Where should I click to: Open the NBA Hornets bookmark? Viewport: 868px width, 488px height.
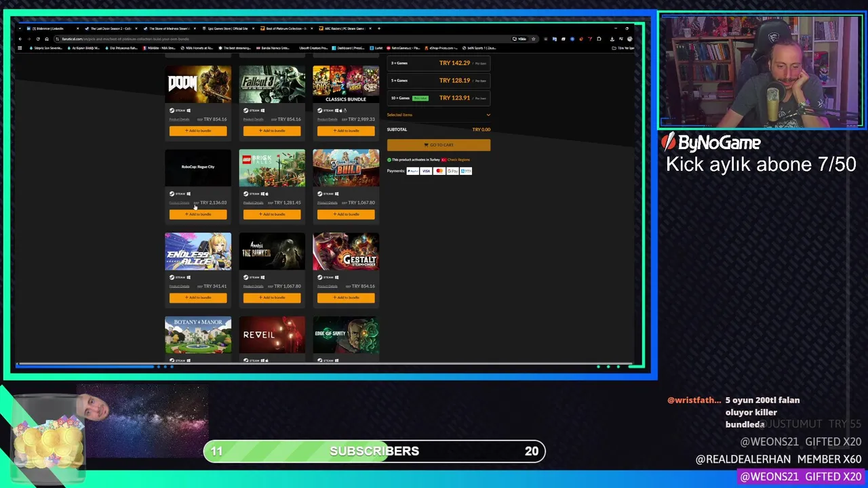[x=198, y=48]
